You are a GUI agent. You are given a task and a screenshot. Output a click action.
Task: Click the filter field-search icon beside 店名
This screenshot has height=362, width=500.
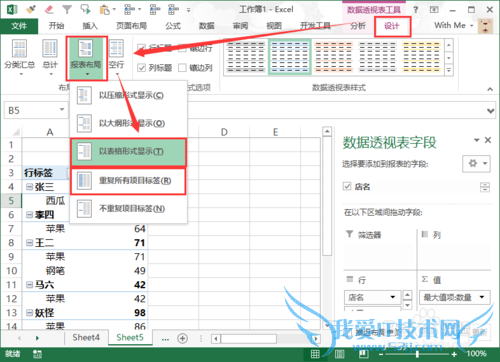(485, 187)
